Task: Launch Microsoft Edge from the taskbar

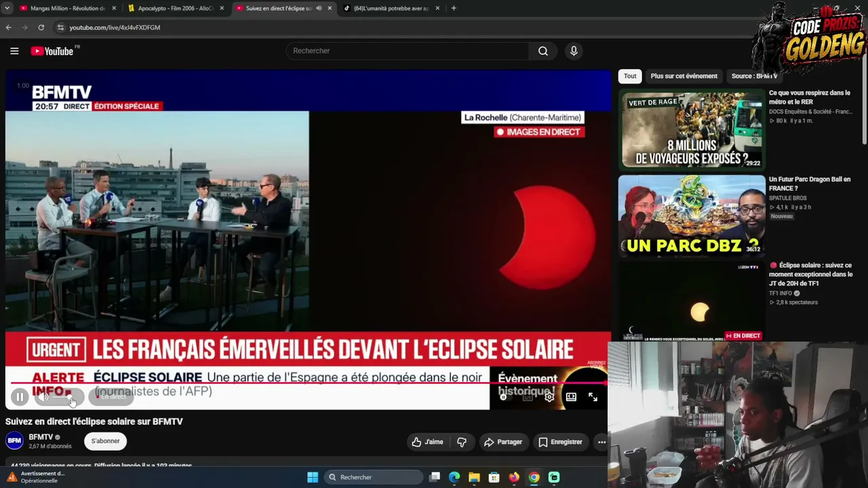Action: pos(454,477)
